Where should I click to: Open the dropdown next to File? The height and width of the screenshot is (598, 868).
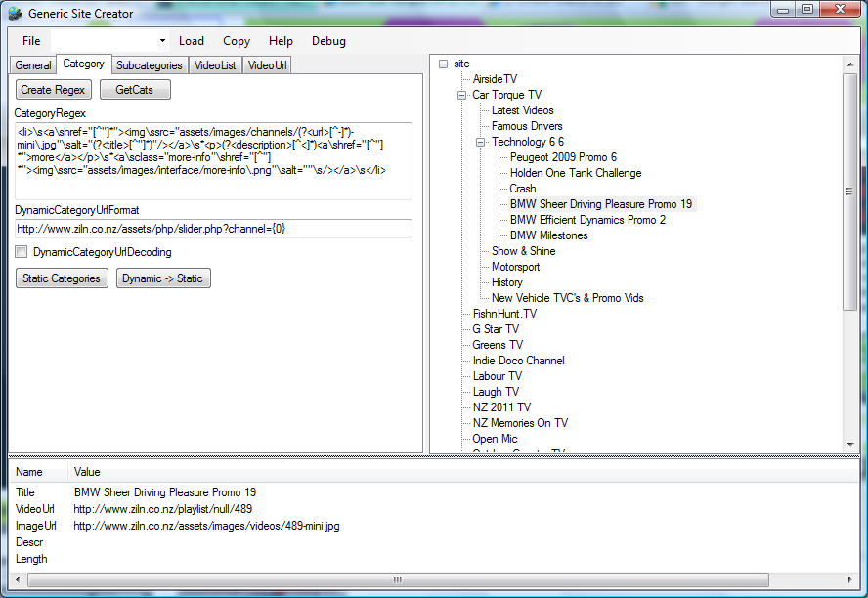[x=161, y=41]
